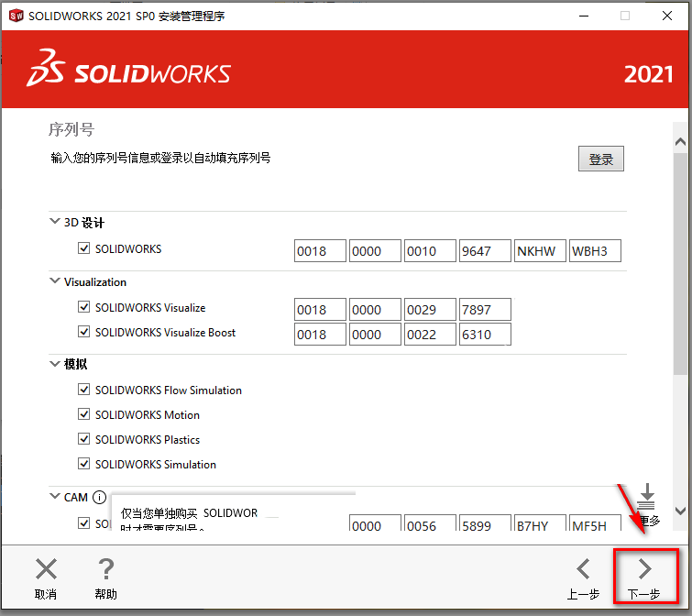Click SOLIDWORKS serial field NKHW
The image size is (692, 616).
pos(540,250)
